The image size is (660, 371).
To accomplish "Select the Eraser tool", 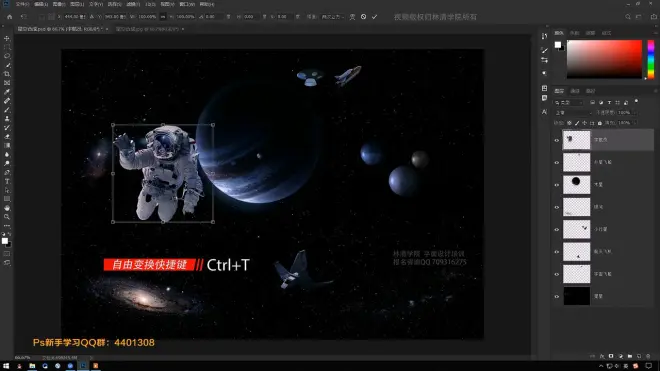I will [7, 136].
